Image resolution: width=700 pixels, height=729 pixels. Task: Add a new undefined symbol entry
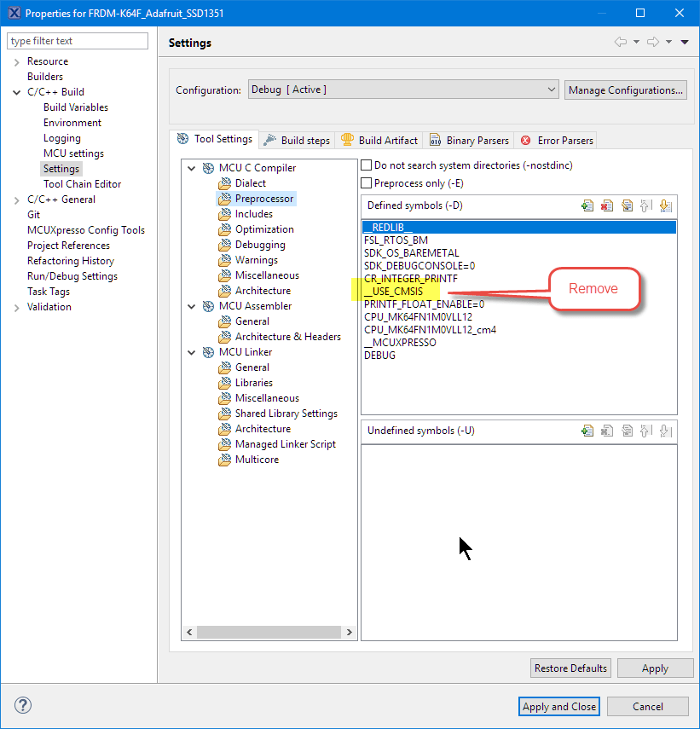coord(587,431)
